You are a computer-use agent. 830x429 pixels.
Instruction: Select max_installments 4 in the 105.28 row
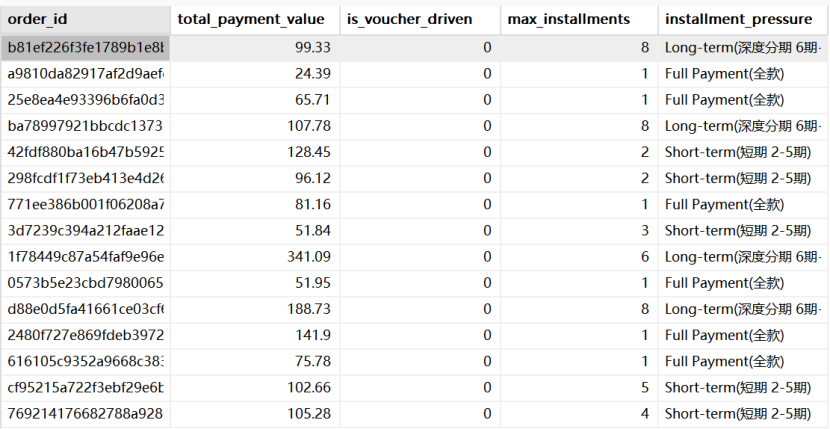coord(579,414)
